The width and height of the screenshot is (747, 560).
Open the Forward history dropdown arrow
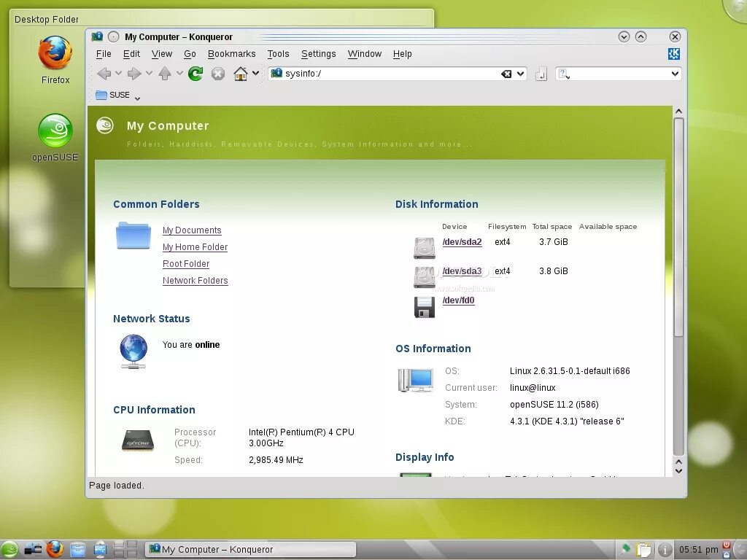click(149, 74)
